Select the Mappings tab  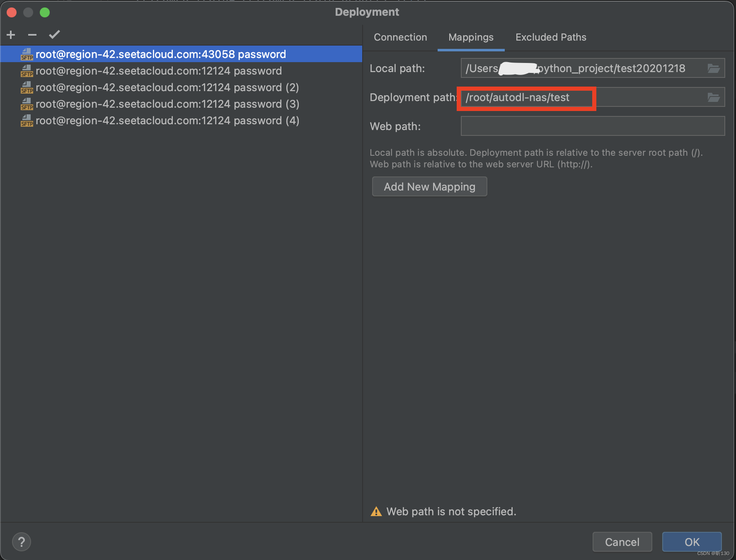coord(471,37)
